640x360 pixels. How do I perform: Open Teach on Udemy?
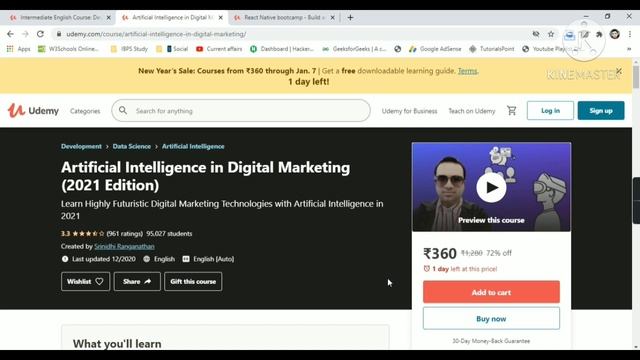[x=472, y=111]
